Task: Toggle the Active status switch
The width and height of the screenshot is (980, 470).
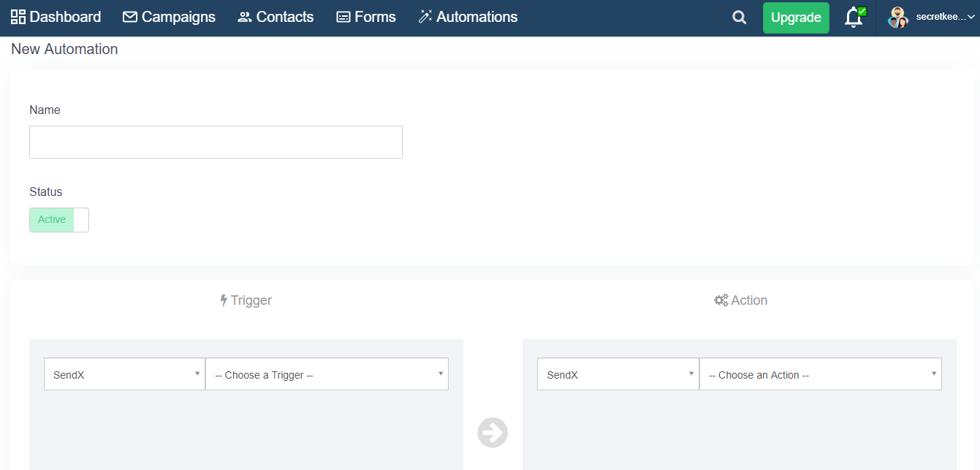Action: point(59,220)
